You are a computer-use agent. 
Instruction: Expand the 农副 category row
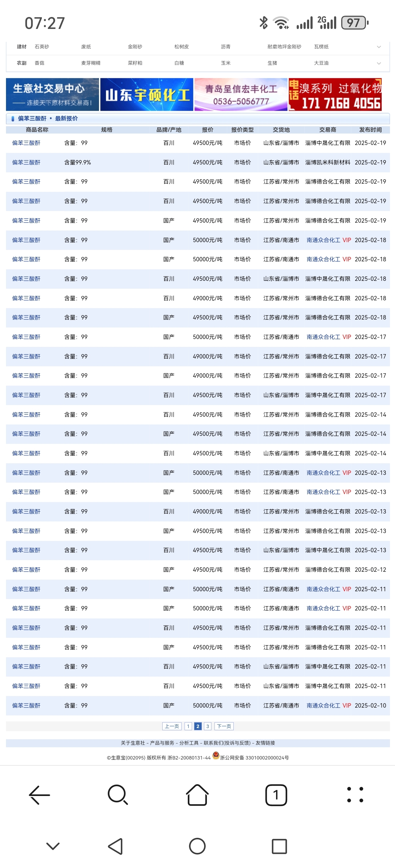pyautogui.click(x=379, y=63)
